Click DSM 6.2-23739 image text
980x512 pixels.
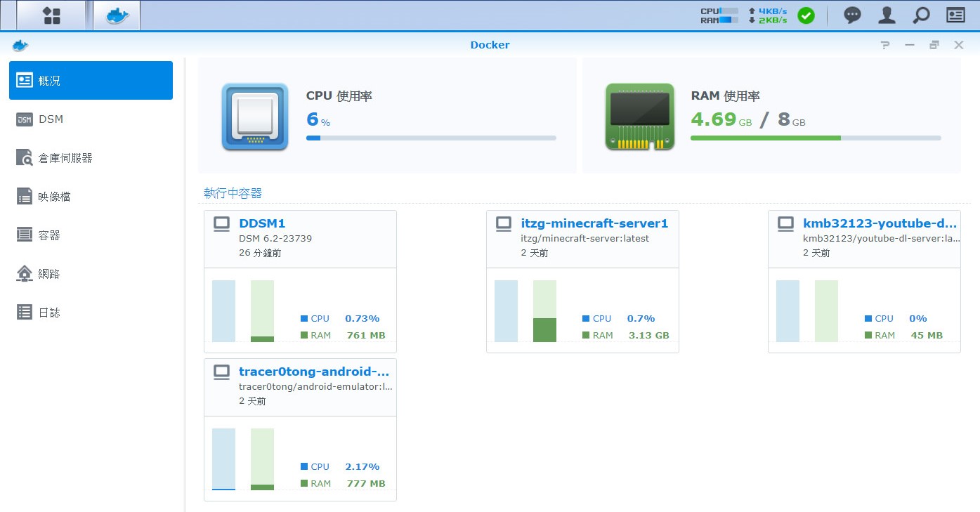(x=275, y=238)
